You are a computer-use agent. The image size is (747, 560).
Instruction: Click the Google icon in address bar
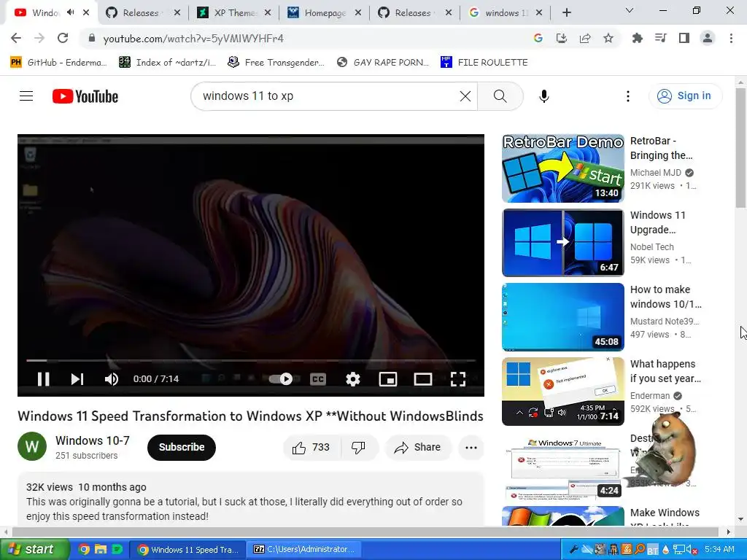pyautogui.click(x=538, y=38)
